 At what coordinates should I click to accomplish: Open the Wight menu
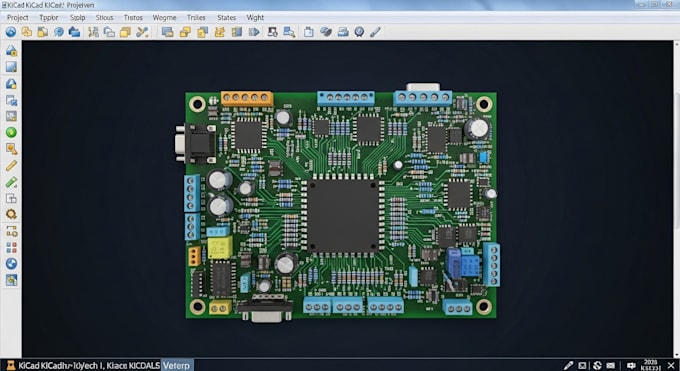pos(255,17)
